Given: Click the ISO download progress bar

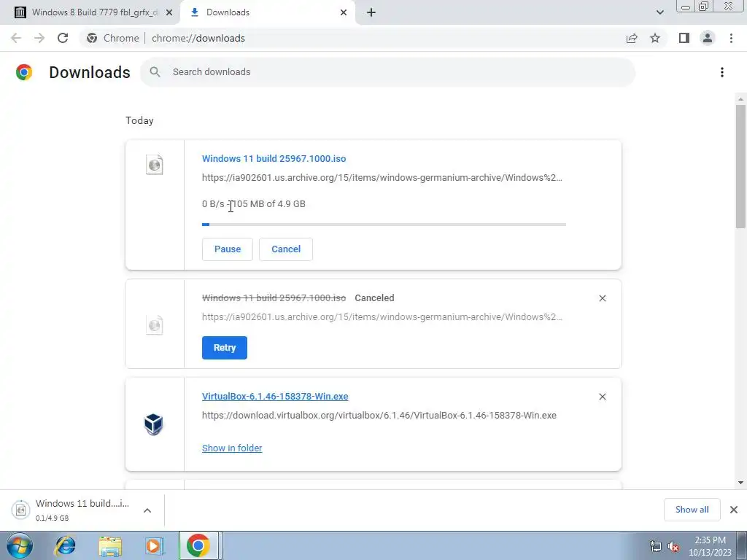Looking at the screenshot, I should click(x=384, y=225).
